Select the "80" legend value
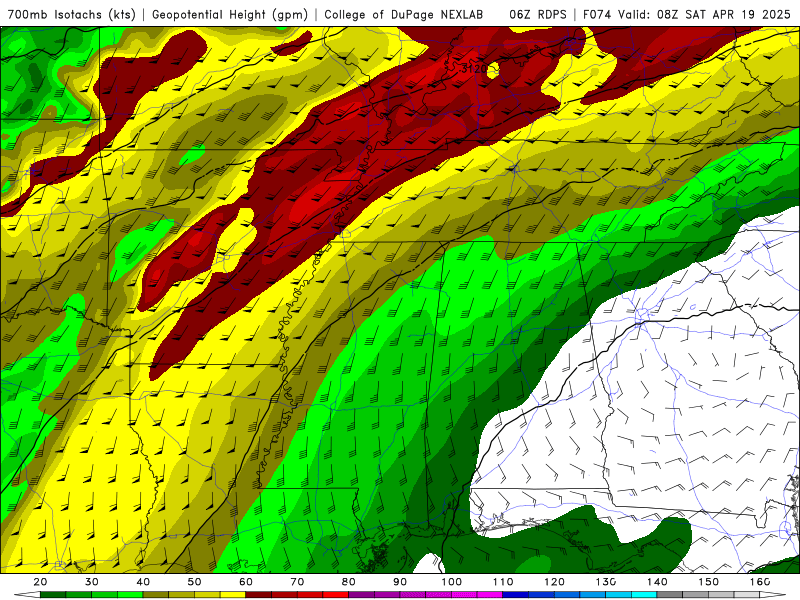The height and width of the screenshot is (600, 800). (348, 582)
